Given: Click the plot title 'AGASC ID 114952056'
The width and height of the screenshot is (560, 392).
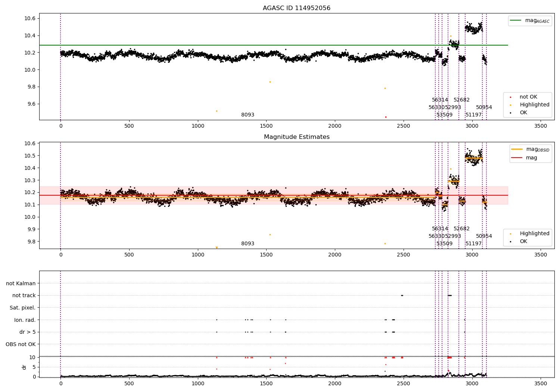Looking at the screenshot, I should pyautogui.click(x=296, y=8).
